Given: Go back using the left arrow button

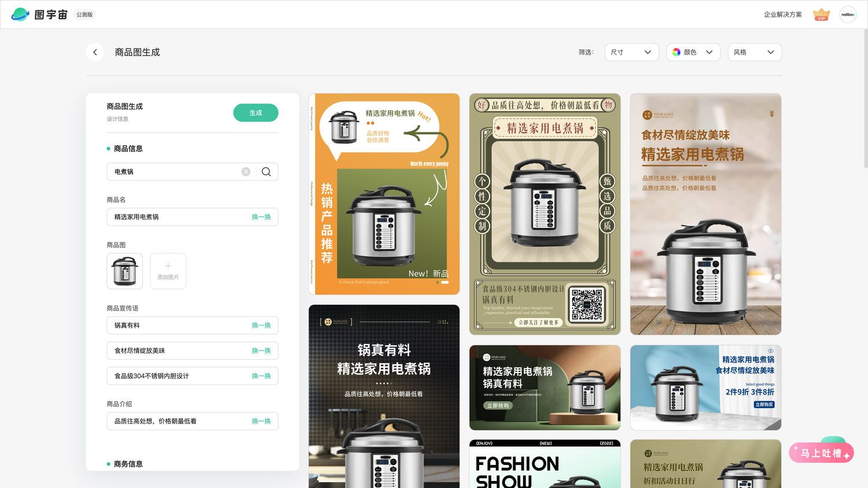Looking at the screenshot, I should (x=95, y=52).
